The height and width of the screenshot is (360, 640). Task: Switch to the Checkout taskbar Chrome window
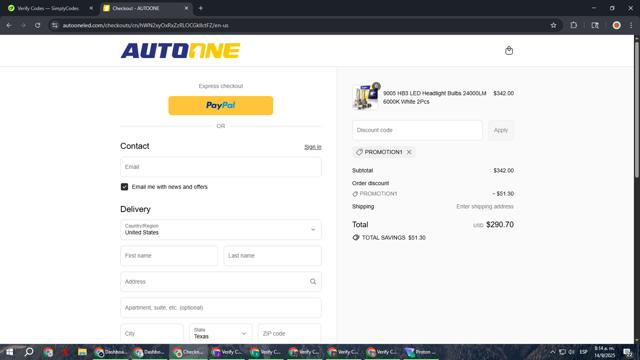tap(189, 352)
